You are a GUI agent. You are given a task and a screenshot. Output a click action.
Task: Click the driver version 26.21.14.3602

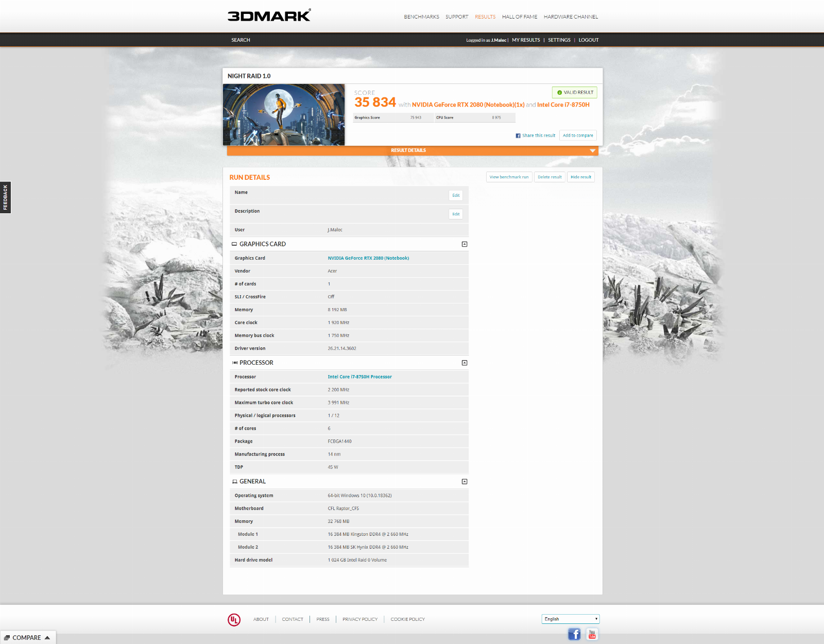[x=342, y=349]
